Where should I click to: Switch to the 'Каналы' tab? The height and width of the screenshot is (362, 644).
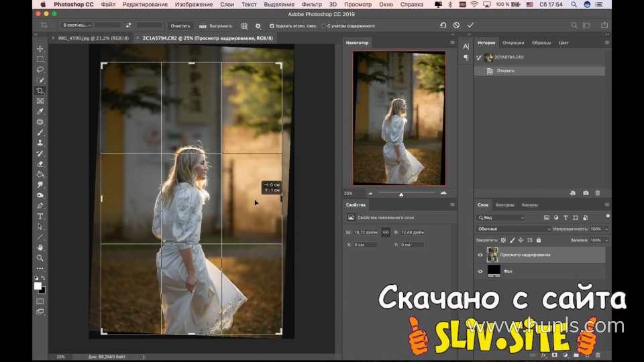(529, 204)
